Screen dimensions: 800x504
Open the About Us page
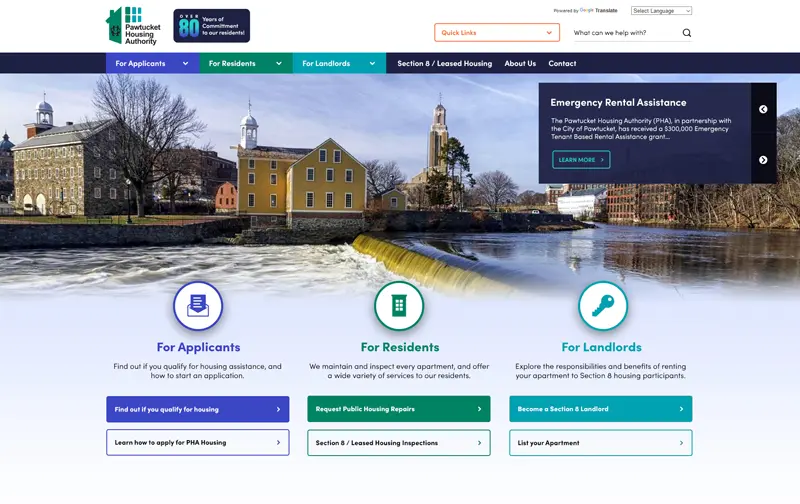[520, 63]
